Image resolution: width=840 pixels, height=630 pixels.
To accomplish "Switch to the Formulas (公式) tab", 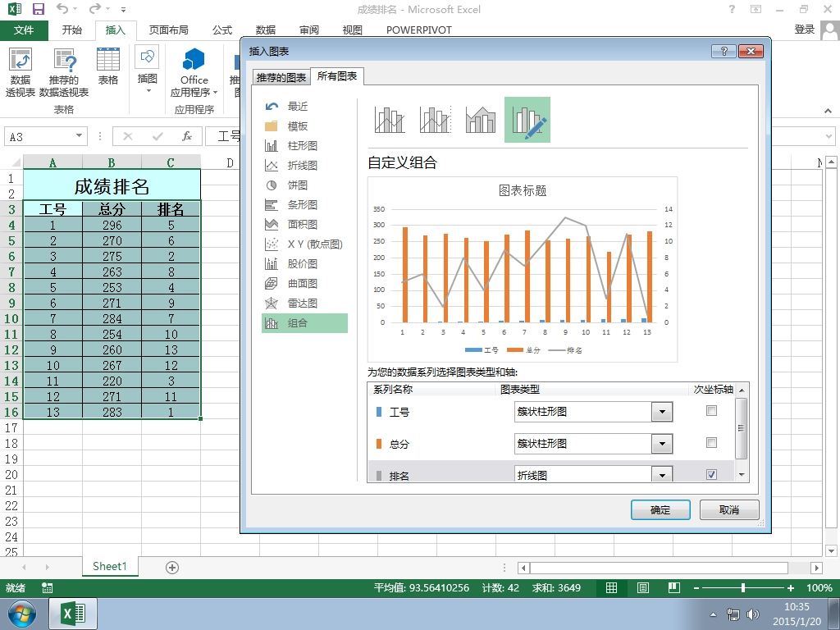I will [x=221, y=30].
